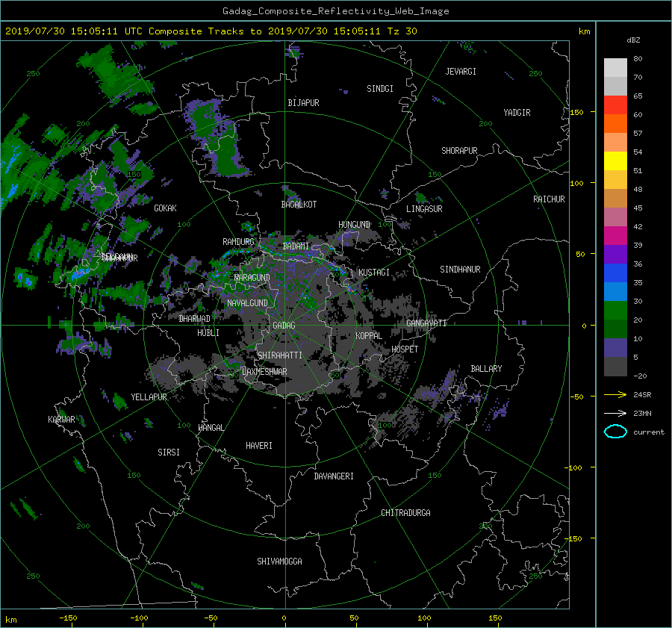Image resolution: width=672 pixels, height=628 pixels.
Task: Click the 150 right axis tick label
Action: click(577, 112)
